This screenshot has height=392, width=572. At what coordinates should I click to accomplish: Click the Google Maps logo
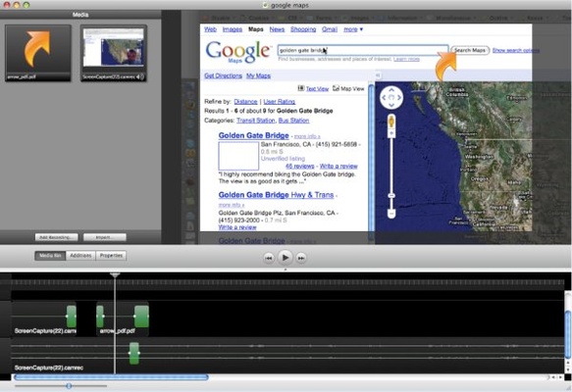238,52
